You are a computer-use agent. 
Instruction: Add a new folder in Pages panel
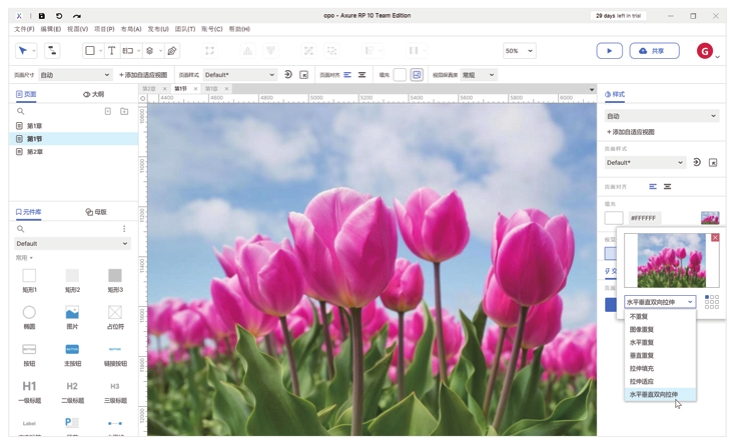click(x=124, y=111)
